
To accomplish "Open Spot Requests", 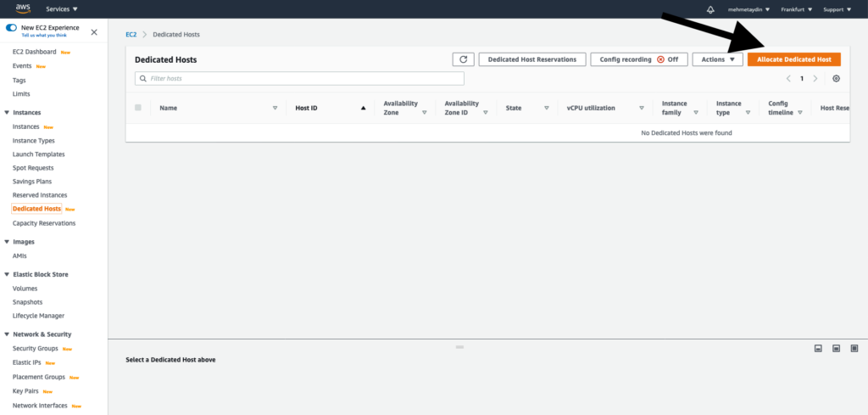I will pos(33,168).
